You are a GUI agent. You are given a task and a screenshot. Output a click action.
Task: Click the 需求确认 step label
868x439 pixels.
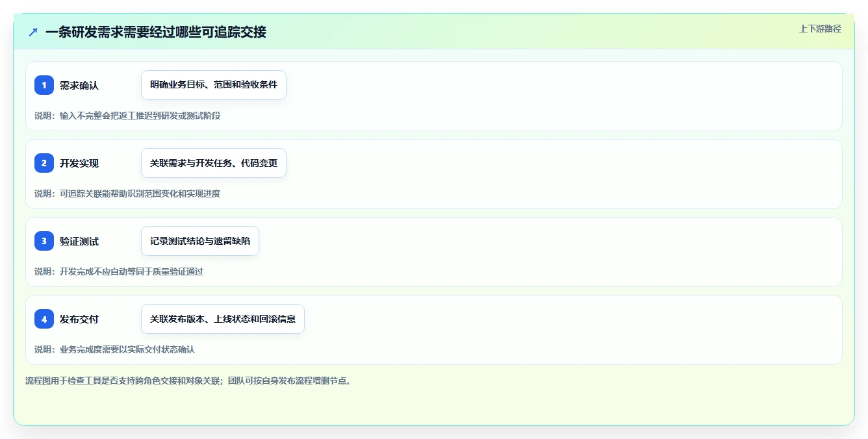click(79, 85)
